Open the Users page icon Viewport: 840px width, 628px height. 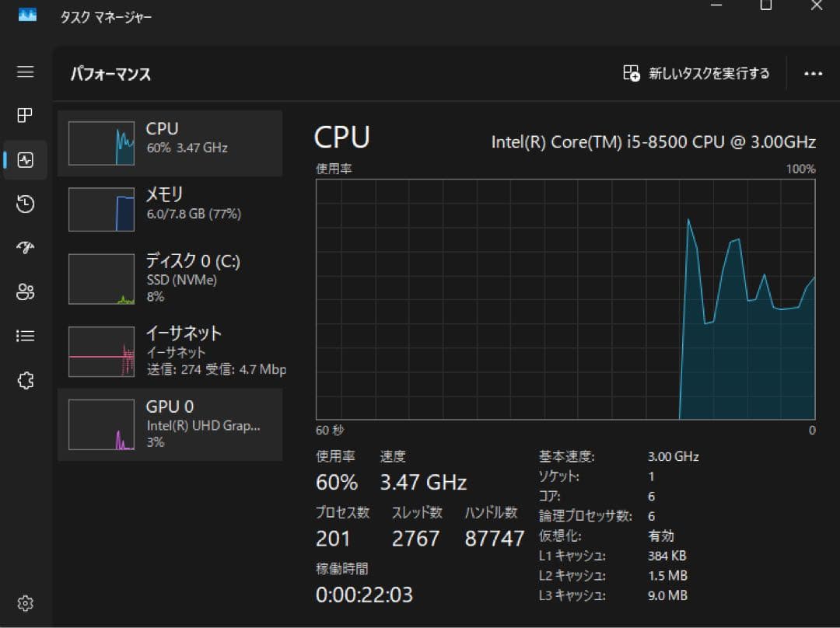26,292
